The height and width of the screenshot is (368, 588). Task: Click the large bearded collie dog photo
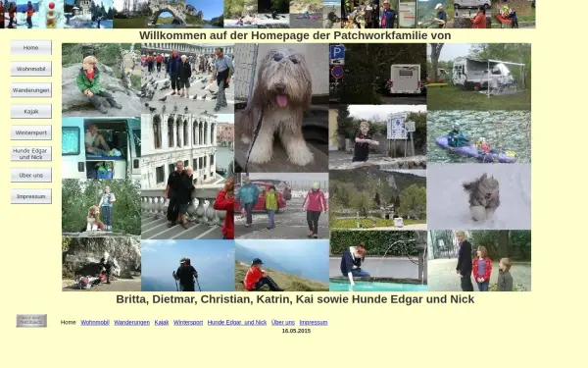pos(281,108)
